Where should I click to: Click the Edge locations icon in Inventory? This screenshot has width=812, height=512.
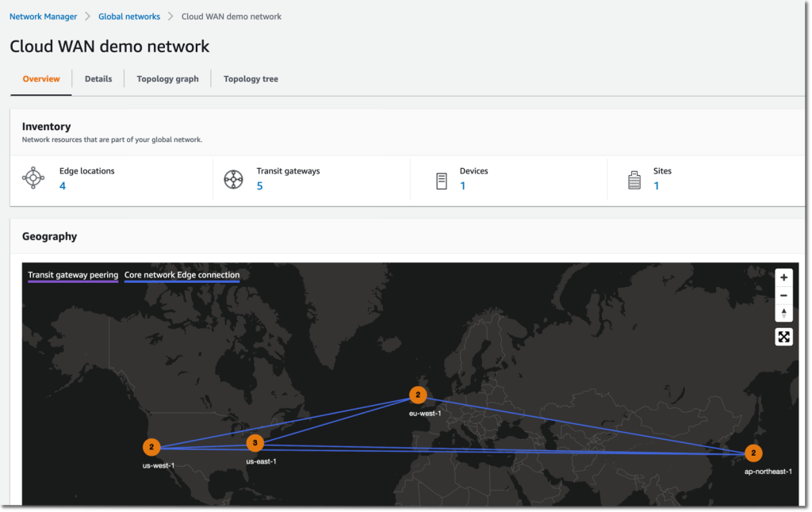(33, 178)
